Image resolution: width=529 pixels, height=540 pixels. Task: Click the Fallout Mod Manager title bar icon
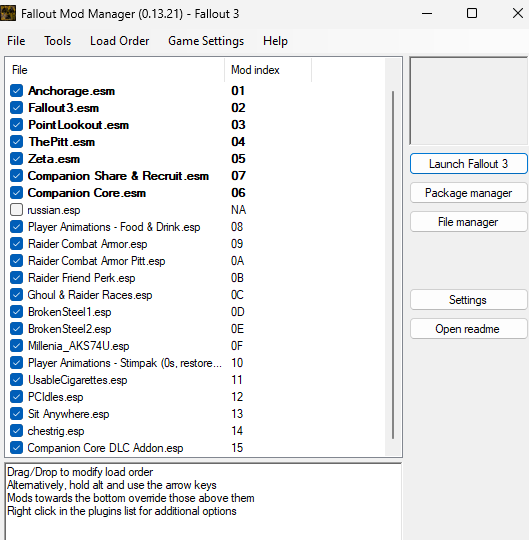click(8, 13)
